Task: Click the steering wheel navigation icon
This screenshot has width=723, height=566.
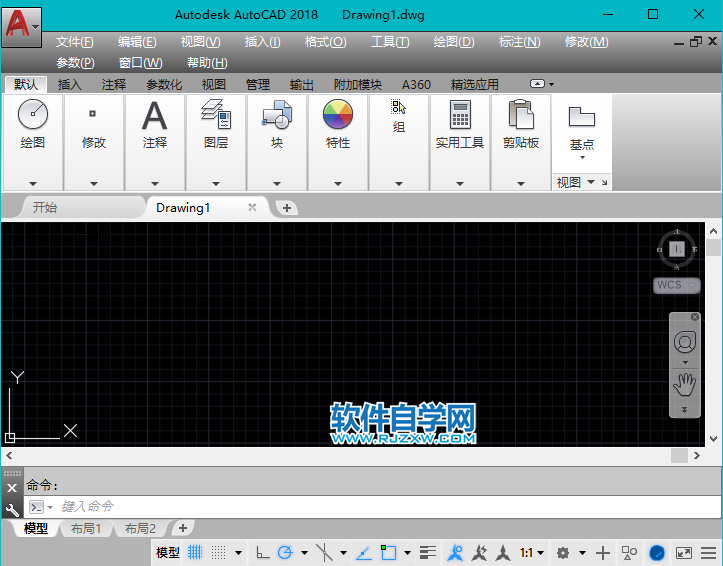Action: point(685,342)
